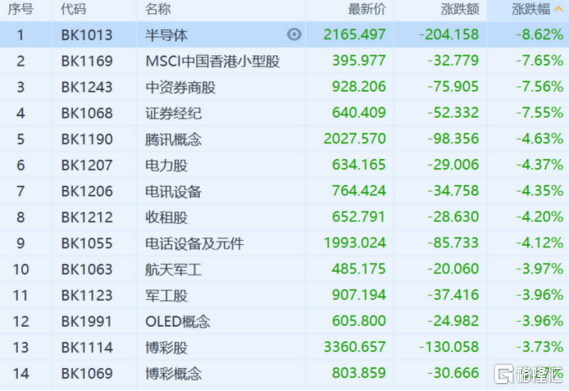The height and width of the screenshot is (391, 569).
Task: Select the 电力股 sector name
Action: point(166,165)
